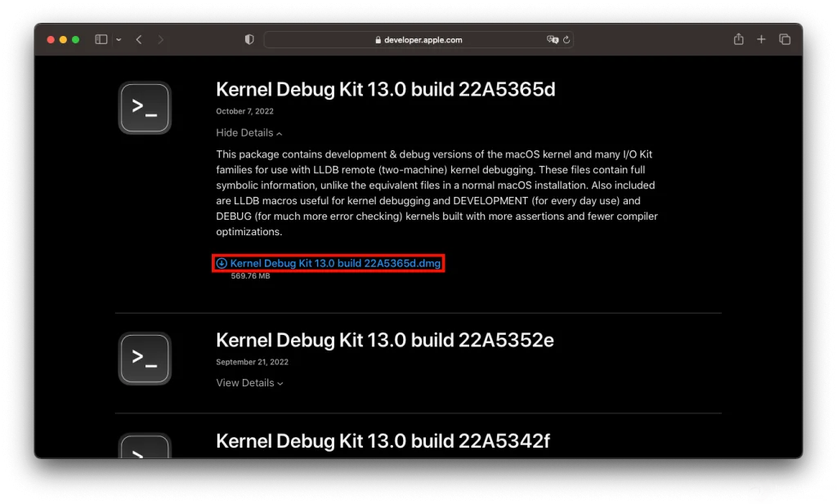The width and height of the screenshot is (837, 504).
Task: Click the Kernel Debug Kit 22A5342f heading
Action: 383,441
